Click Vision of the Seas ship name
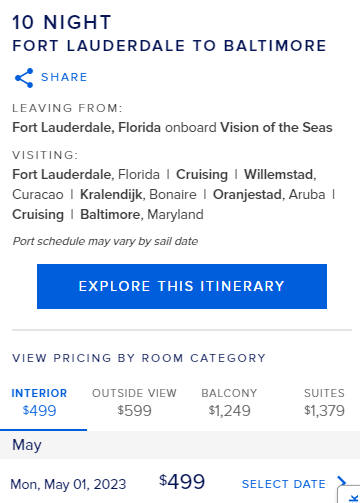 tap(276, 128)
